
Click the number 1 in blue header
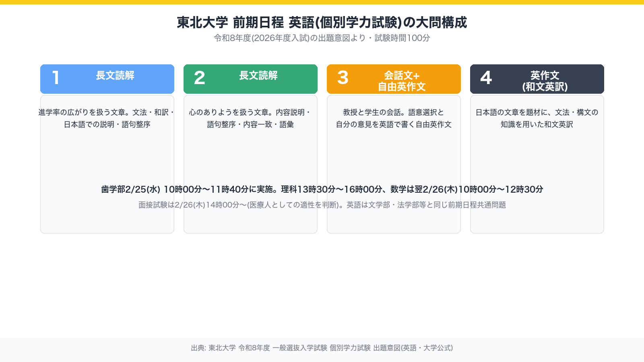coord(56,78)
